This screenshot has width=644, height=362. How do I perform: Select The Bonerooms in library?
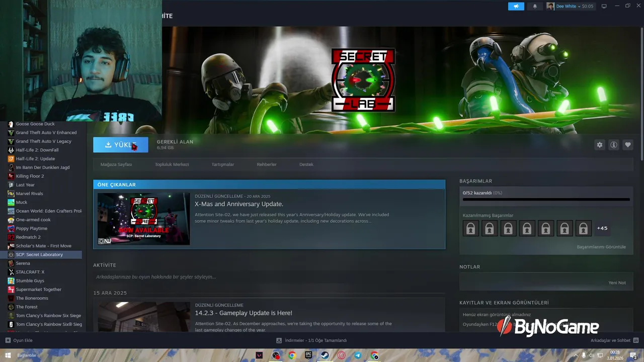point(32,298)
